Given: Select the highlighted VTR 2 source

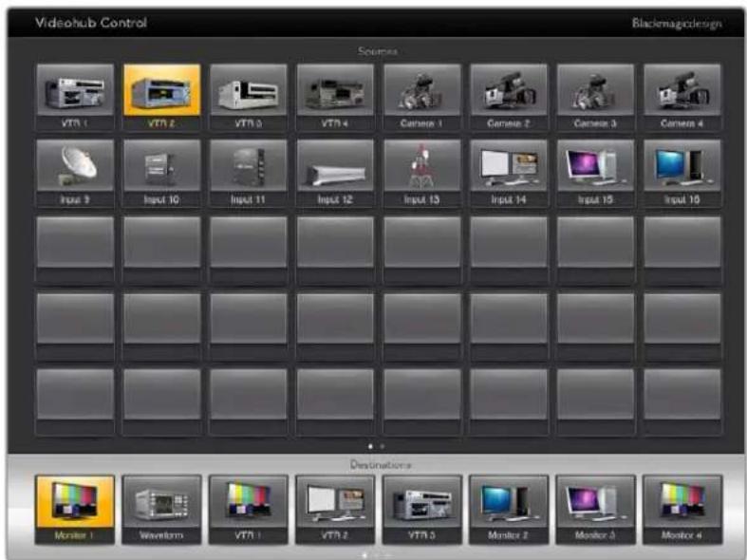Looking at the screenshot, I should click(x=162, y=97).
